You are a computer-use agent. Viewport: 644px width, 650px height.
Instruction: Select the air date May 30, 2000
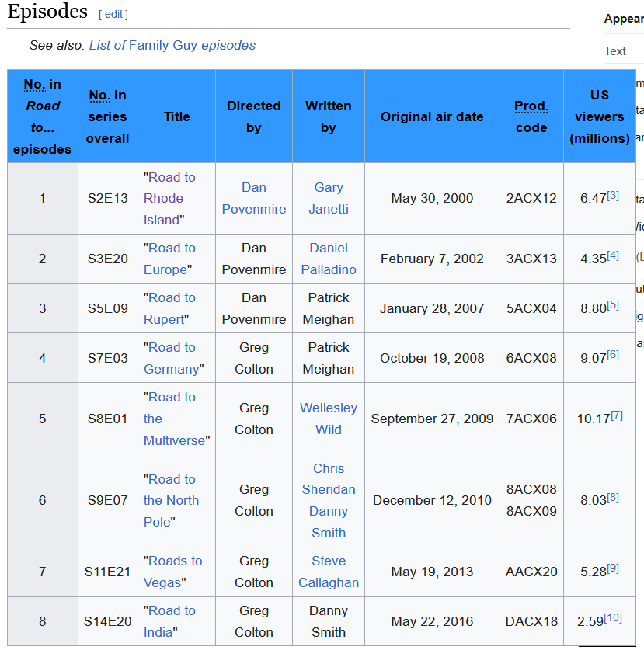pos(432,198)
